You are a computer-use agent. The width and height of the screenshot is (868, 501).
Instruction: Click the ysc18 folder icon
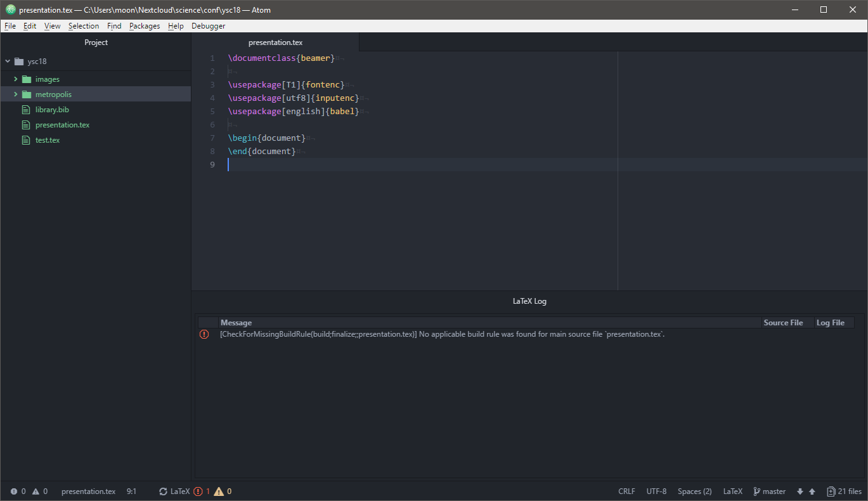click(19, 62)
